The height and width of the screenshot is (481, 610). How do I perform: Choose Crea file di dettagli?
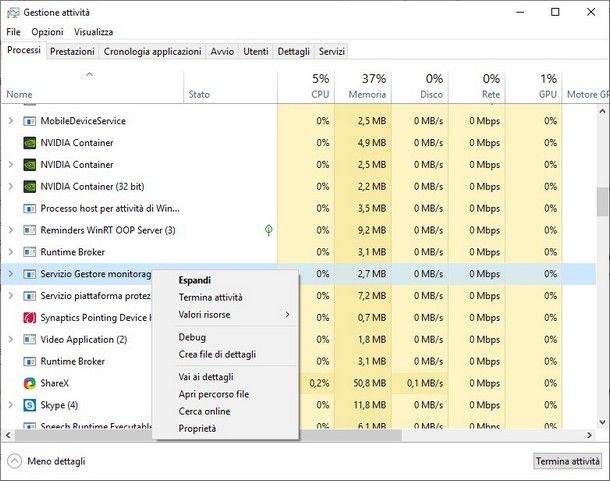click(226, 355)
